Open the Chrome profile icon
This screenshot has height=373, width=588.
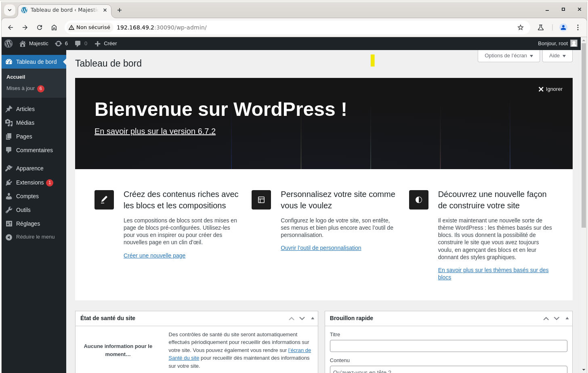tap(563, 27)
